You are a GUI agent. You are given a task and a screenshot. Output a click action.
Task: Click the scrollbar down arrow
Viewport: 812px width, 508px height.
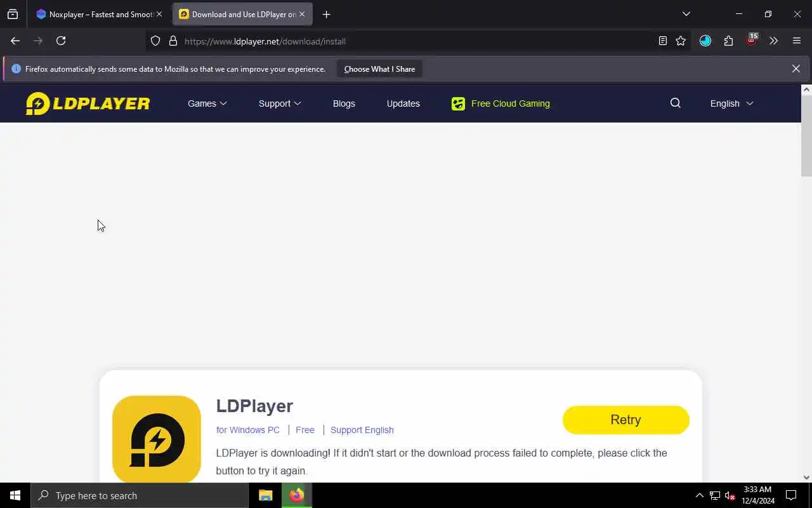pos(806,478)
